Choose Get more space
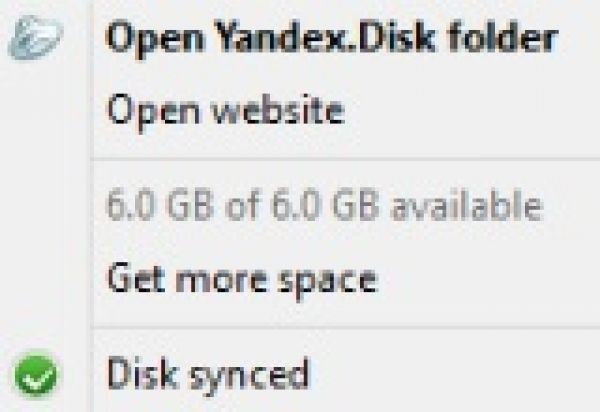 click(x=241, y=277)
